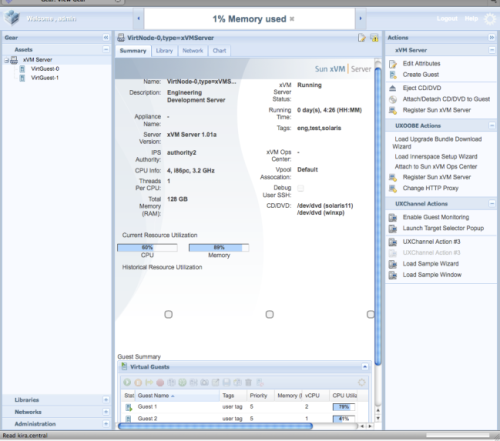Viewport: 500px width, 441px height.
Task: Expand the Administration section
Action: click(106, 424)
